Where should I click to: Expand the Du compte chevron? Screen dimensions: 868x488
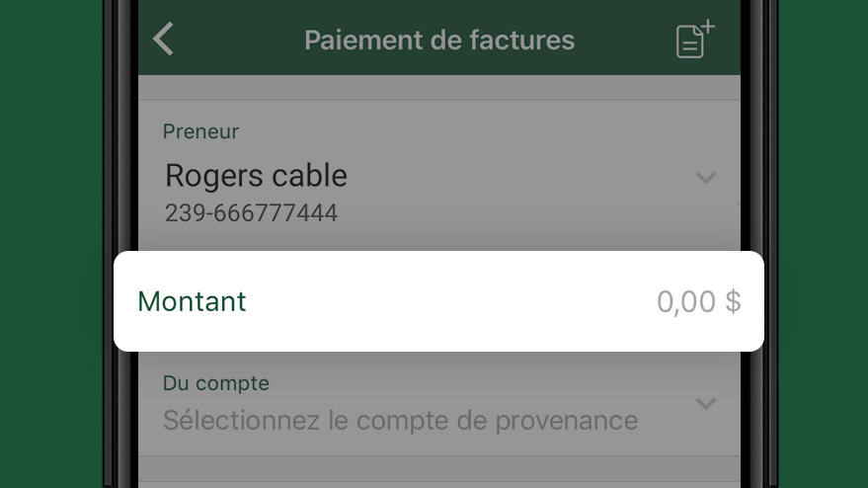coord(706,403)
